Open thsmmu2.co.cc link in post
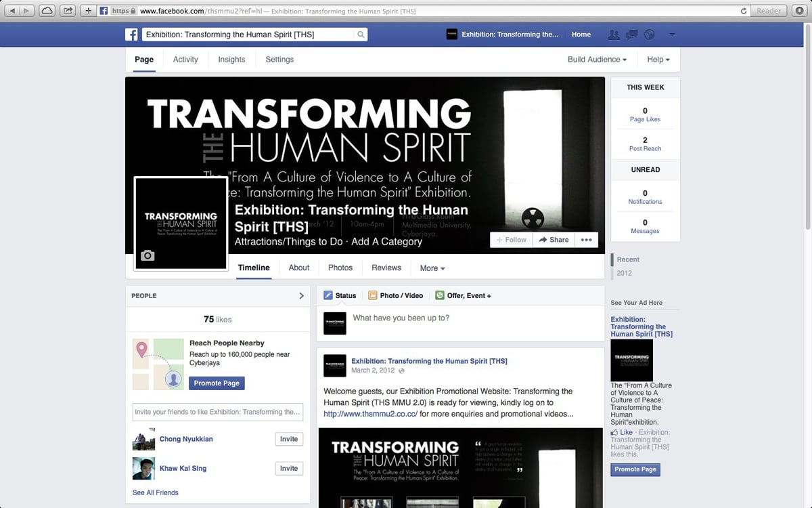 pos(371,414)
